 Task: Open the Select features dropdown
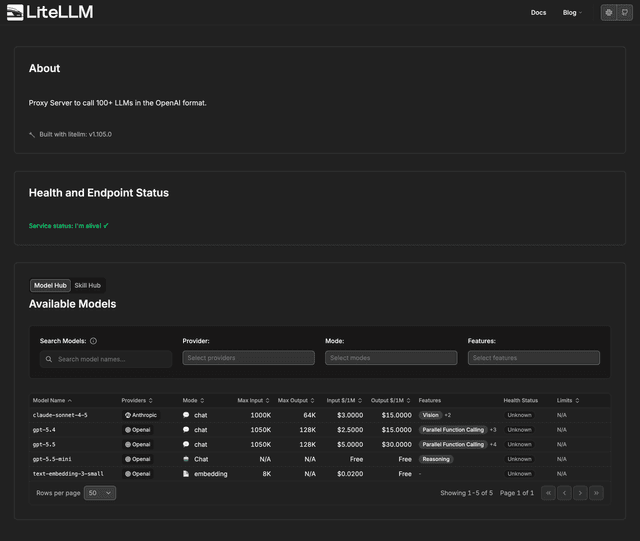click(x=534, y=358)
